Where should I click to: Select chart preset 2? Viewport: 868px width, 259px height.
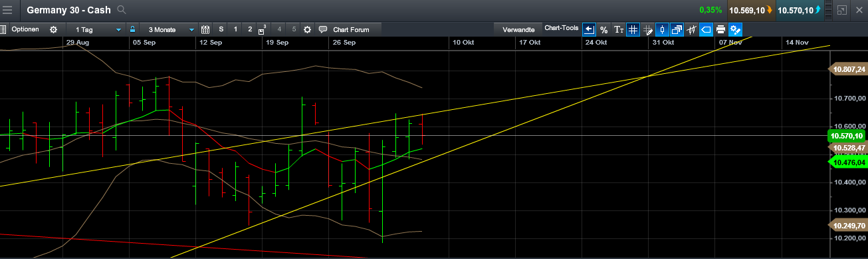click(x=250, y=29)
